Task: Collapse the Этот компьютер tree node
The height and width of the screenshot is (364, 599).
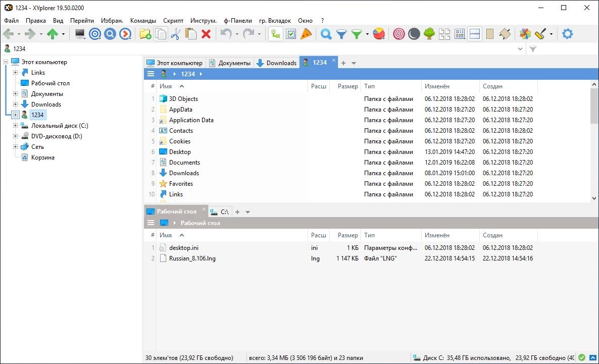Action: pos(6,62)
